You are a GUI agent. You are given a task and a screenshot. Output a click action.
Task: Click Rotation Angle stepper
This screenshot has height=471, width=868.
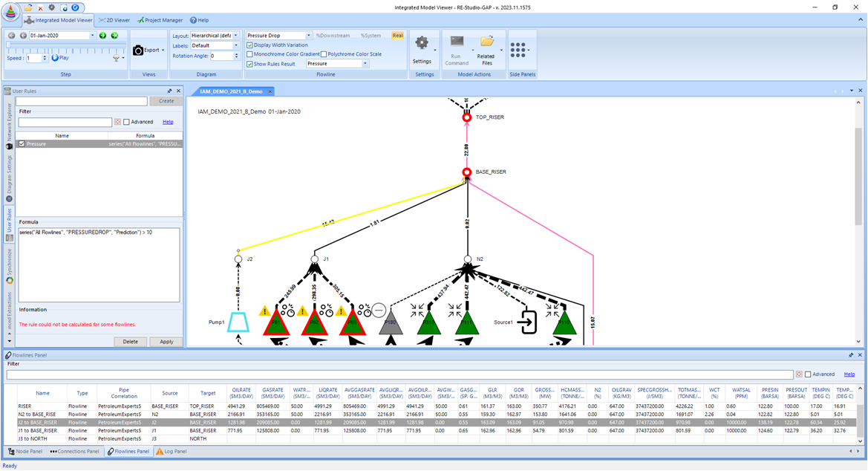(236, 56)
